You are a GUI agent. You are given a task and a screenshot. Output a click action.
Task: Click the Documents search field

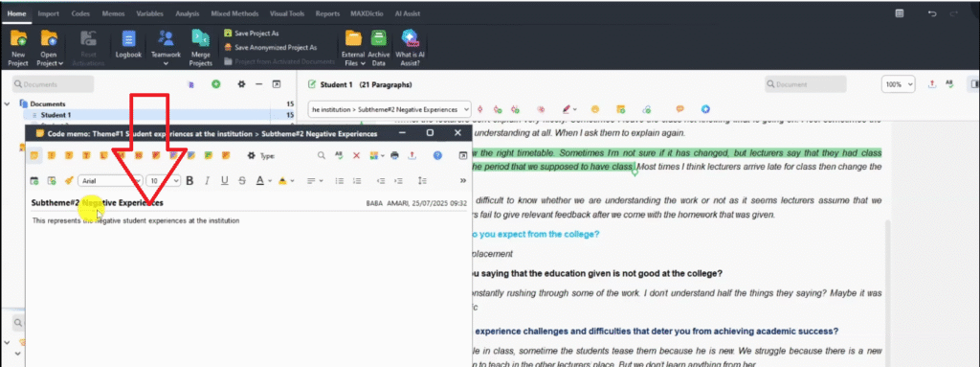pyautogui.click(x=53, y=84)
